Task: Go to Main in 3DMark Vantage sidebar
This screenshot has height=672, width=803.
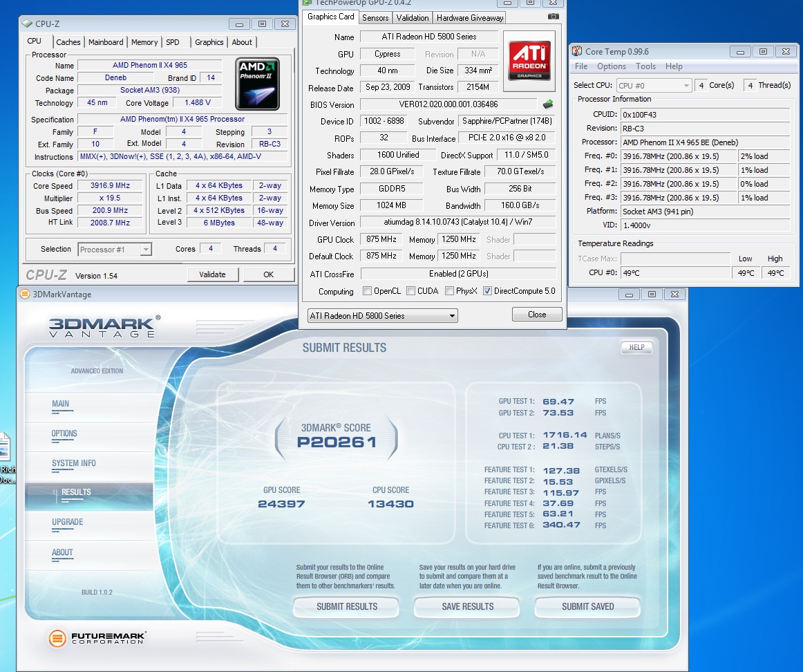Action: coord(60,404)
